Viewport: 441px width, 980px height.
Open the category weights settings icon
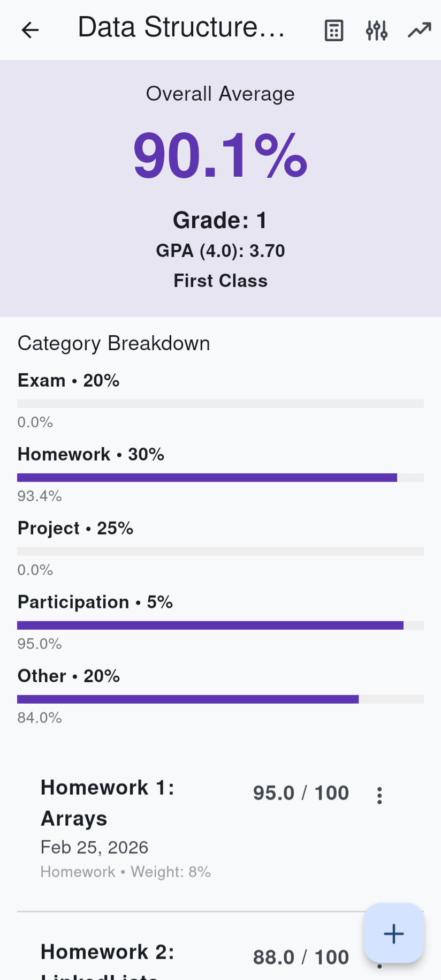click(376, 31)
